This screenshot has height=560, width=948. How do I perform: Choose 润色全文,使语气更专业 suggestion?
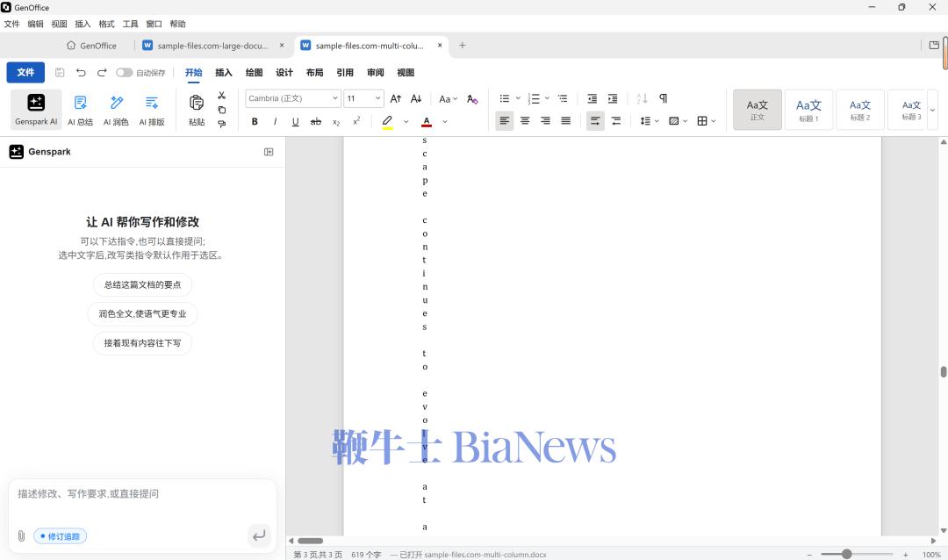tap(142, 314)
